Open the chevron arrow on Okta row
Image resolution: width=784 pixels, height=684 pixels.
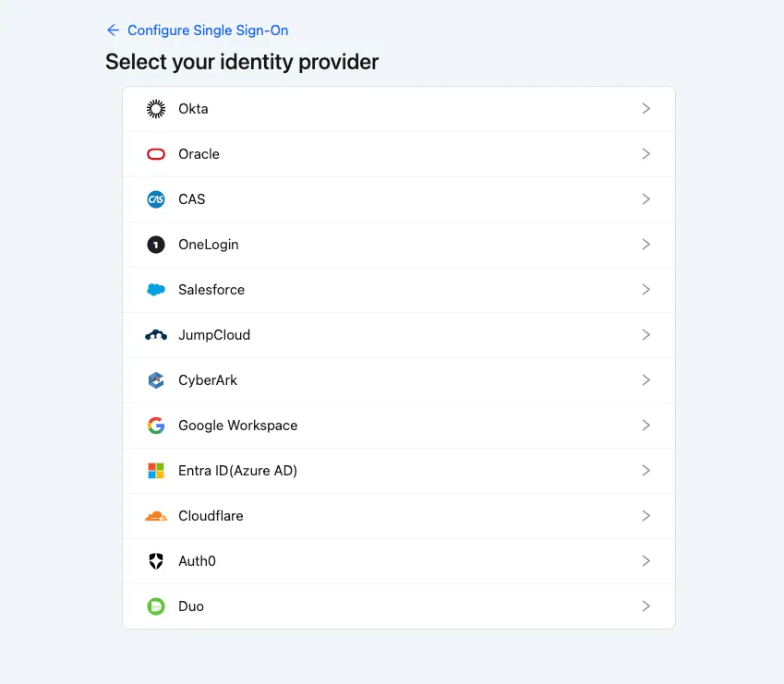(x=646, y=109)
